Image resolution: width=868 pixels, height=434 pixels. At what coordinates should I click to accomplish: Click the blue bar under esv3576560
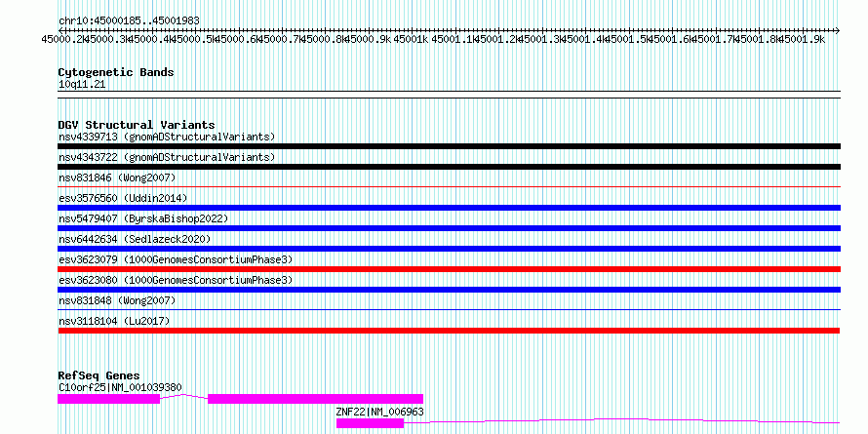[449, 208]
